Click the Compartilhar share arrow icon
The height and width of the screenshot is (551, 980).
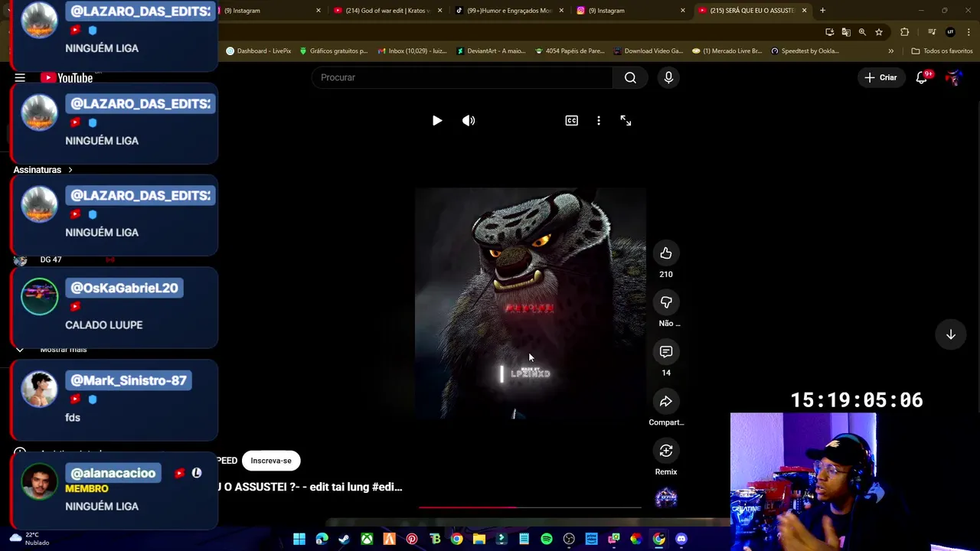(666, 401)
